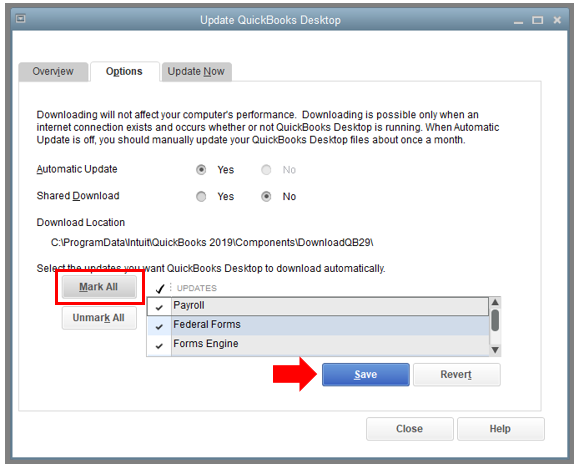
Task: Click the download location path text
Action: [212, 243]
